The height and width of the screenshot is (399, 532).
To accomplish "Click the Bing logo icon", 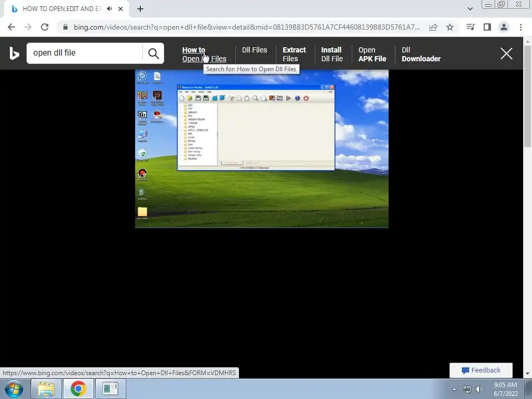I will [x=14, y=54].
